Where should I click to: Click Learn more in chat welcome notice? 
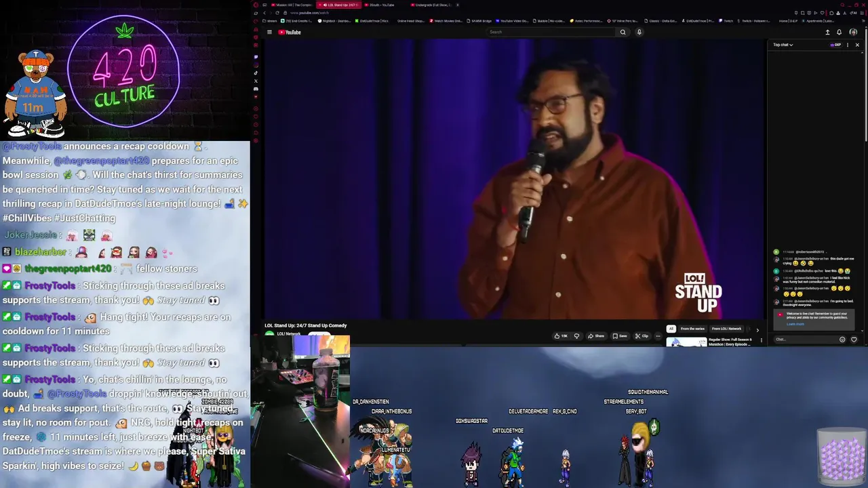[x=795, y=324]
